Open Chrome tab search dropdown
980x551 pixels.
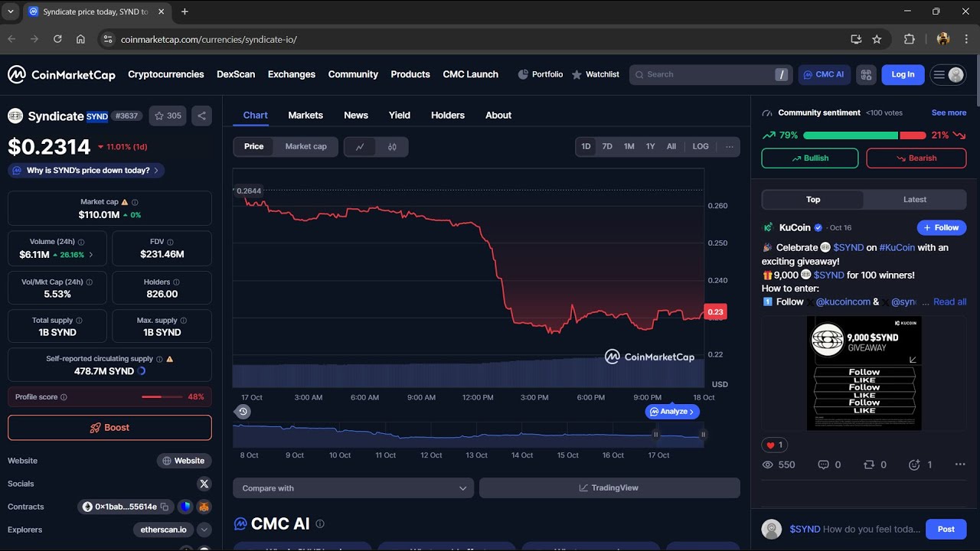11,11
